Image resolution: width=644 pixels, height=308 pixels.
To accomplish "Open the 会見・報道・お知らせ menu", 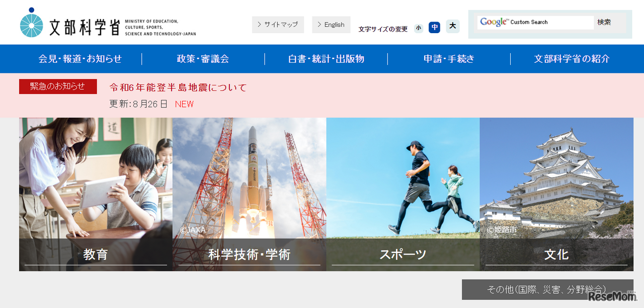I will pos(80,59).
